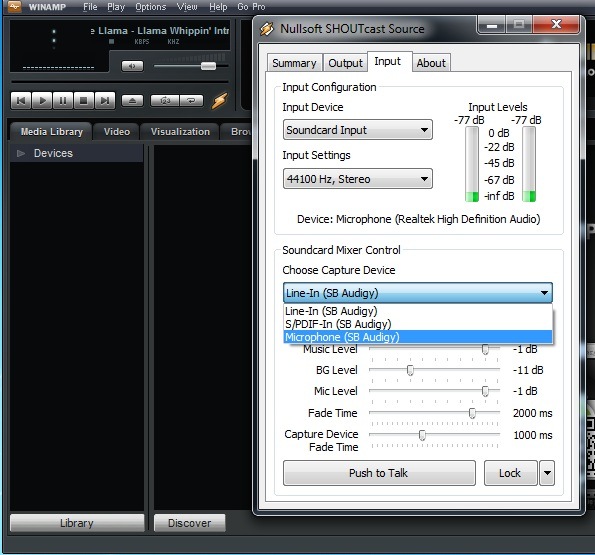Click the Winamp lightning bolt icon
The image size is (595, 555).
tap(220, 101)
